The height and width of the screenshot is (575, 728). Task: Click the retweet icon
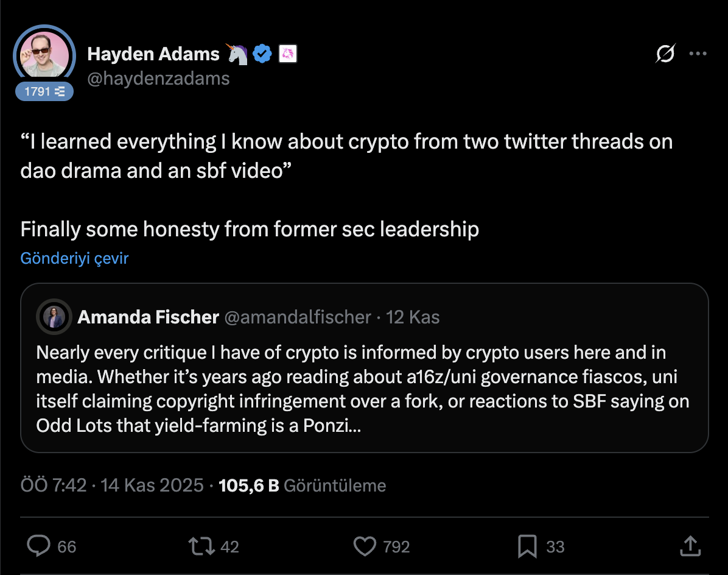(x=202, y=546)
